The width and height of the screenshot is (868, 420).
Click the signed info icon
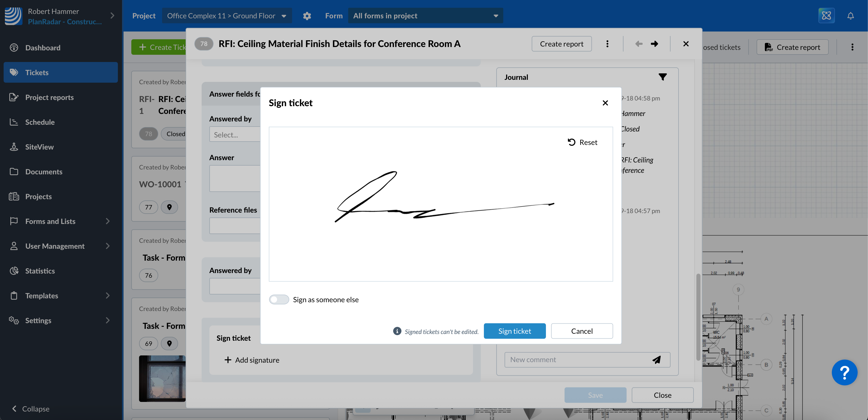397,331
